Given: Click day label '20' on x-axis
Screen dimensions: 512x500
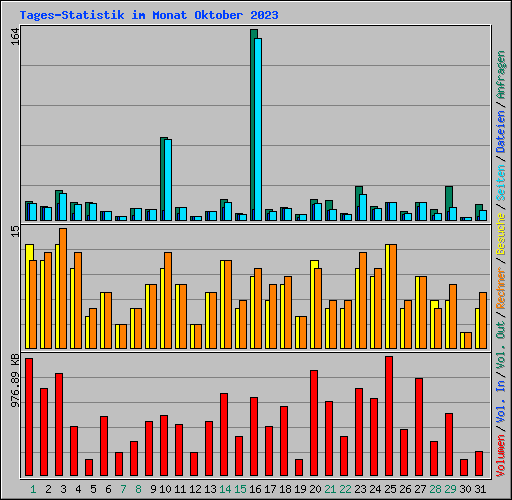Looking at the screenshot, I should 315,489.
